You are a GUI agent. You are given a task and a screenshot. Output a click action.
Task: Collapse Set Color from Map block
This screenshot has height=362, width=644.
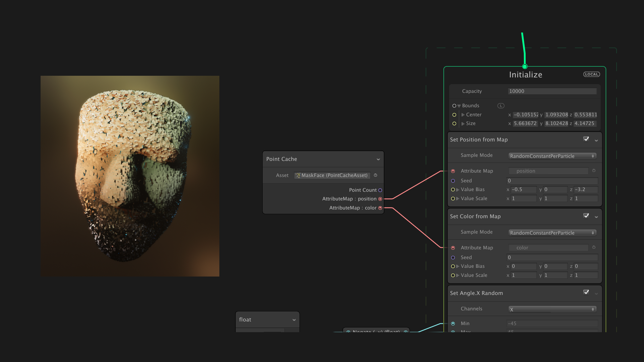coord(596,217)
